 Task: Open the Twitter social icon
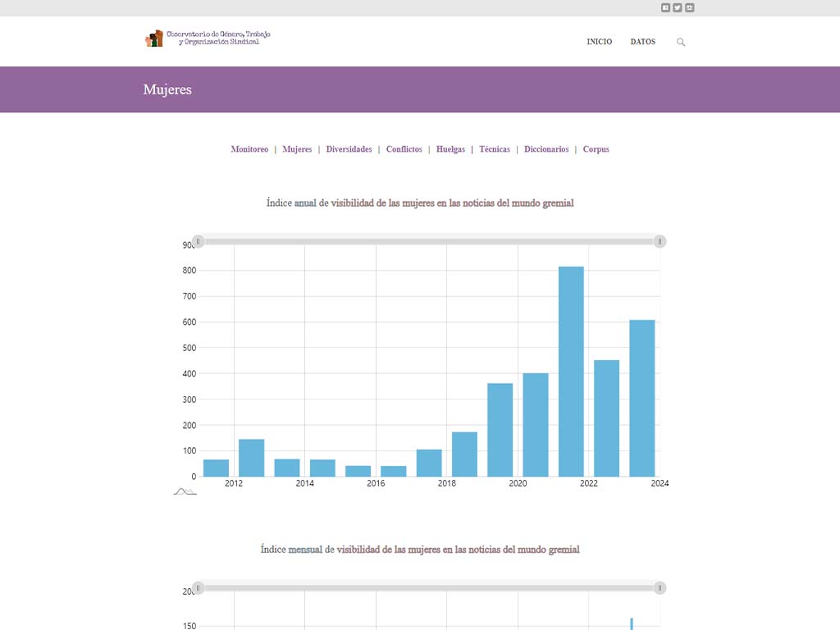pyautogui.click(x=678, y=7)
